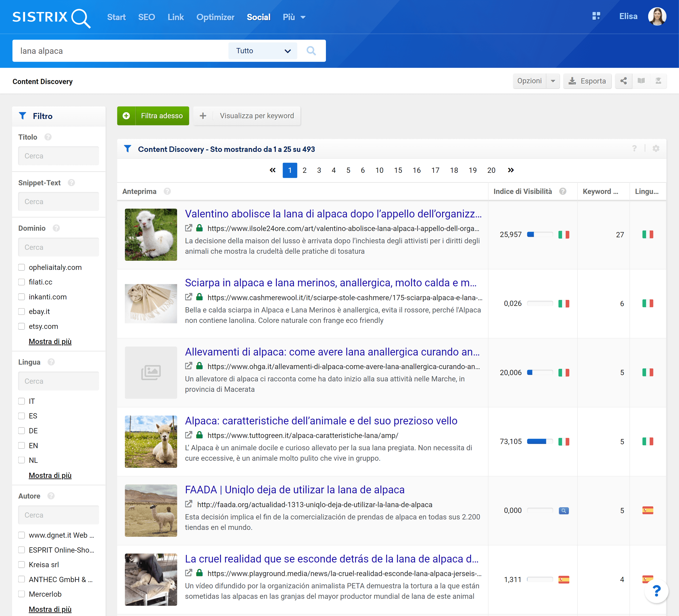Screen dimensions: 679x616
Task: Click visibility bar for 73,105 row
Action: [x=540, y=442]
